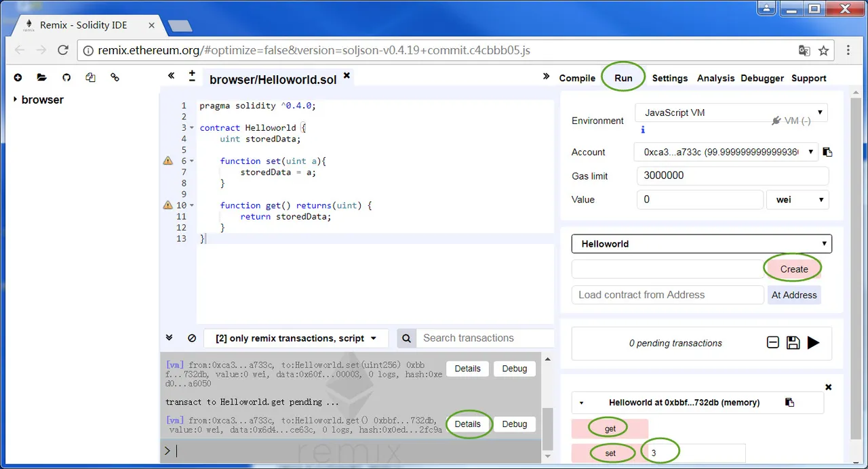Collapse the left file panel with double chevron
Image resolution: width=868 pixels, height=469 pixels.
pos(171,75)
